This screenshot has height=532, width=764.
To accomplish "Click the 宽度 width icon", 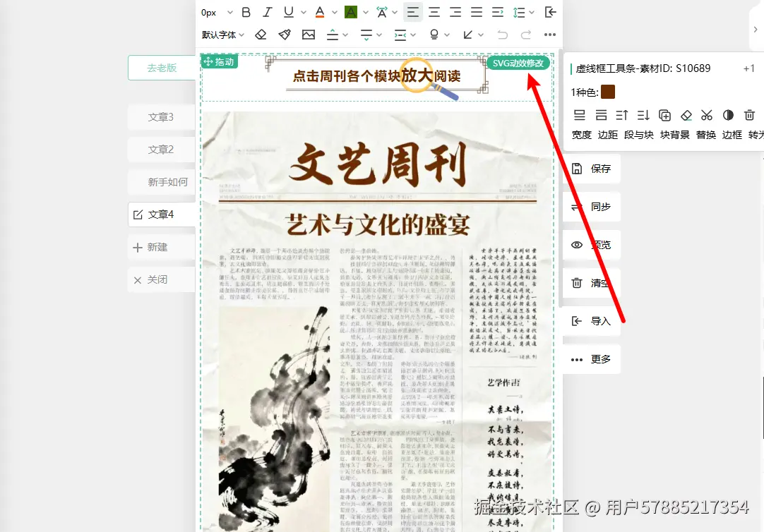I will click(x=579, y=115).
